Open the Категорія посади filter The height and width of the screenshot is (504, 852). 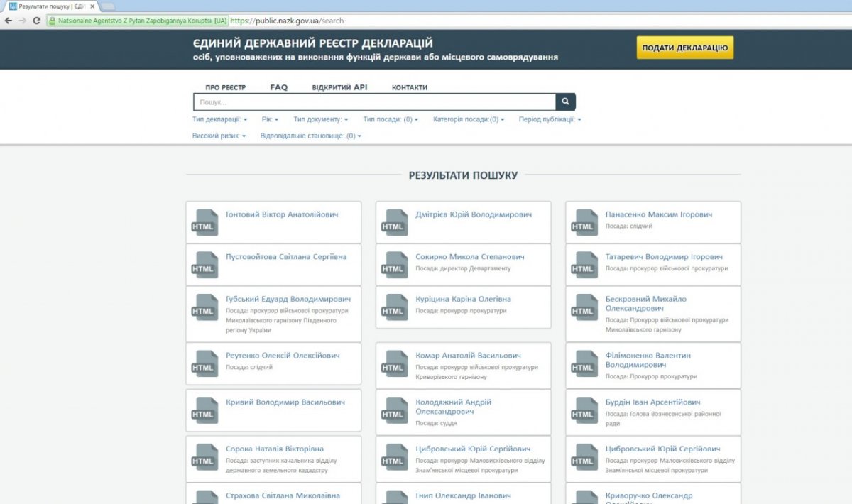pyautogui.click(x=469, y=119)
